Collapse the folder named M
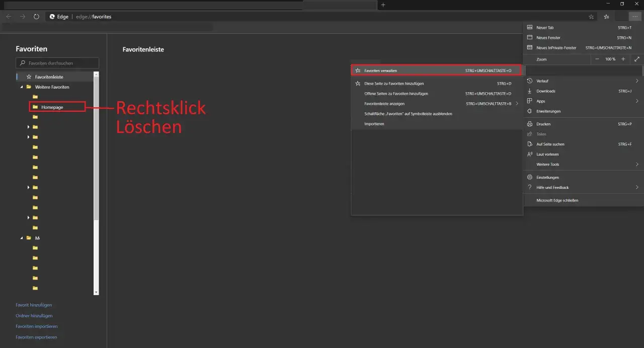The width and height of the screenshot is (644, 348). click(x=22, y=238)
